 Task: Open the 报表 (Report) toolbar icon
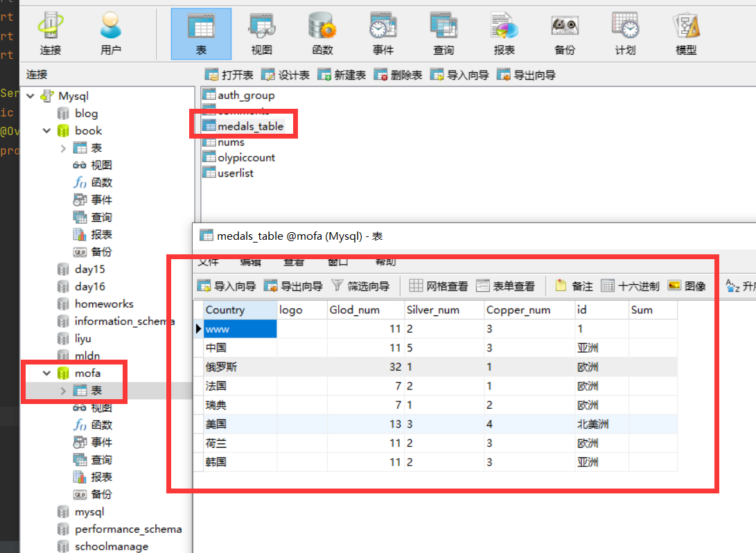[x=504, y=34]
